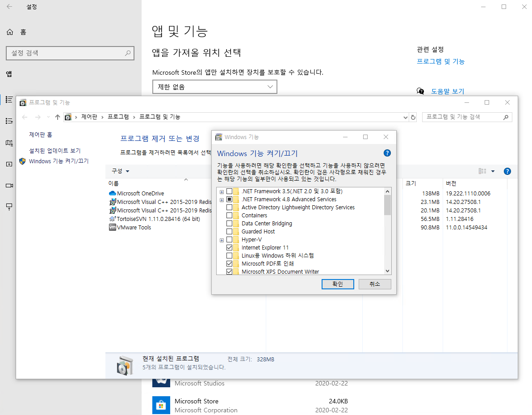Enable Linux용 Windows 하위 시스템 checkbox
Screen dimensions: 532x415
(x=229, y=255)
